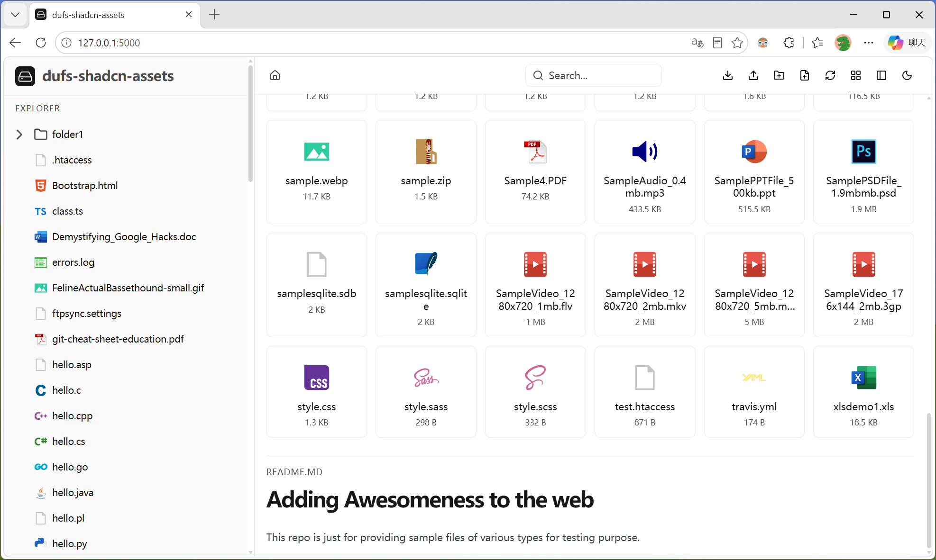
Task: Click the dufs-shadcn-assets logo icon
Action: 25,76
